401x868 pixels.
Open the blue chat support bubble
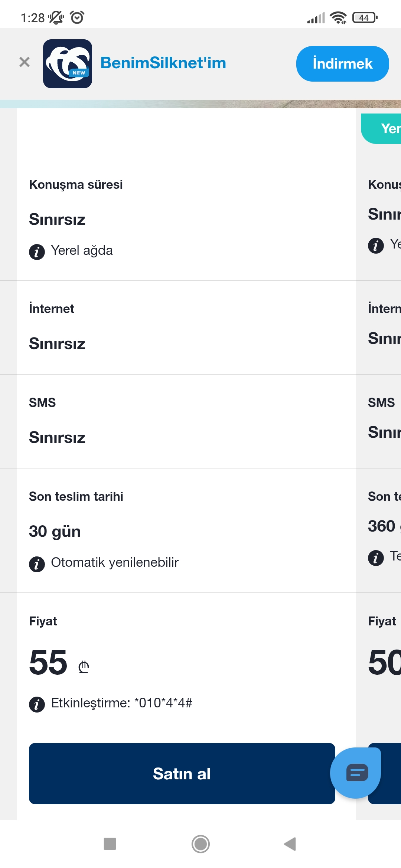pyautogui.click(x=355, y=773)
